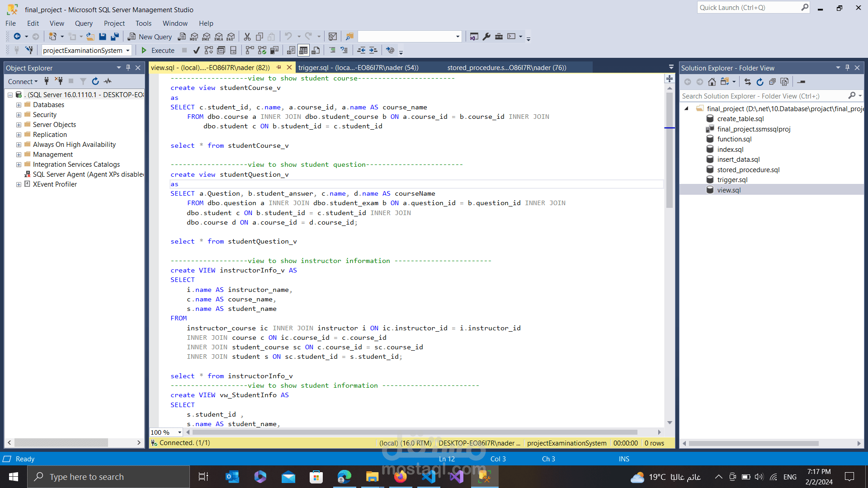868x488 pixels.
Task: Click the MDX query icon
Action: point(194,37)
